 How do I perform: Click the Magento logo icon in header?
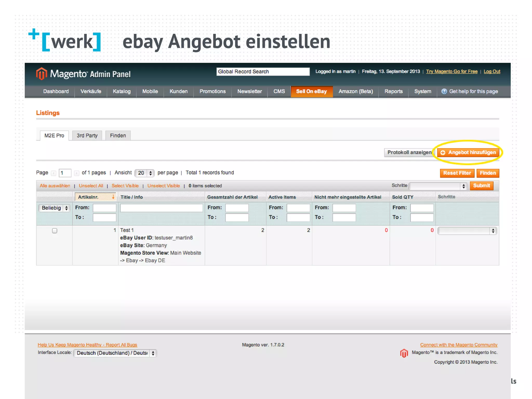42,74
